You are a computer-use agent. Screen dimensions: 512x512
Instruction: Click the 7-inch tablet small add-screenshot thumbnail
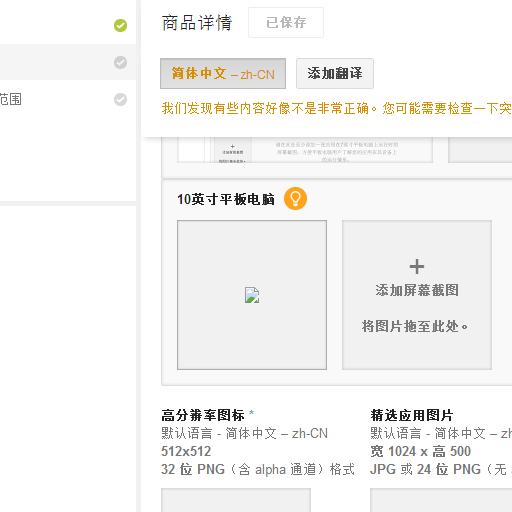(233, 150)
